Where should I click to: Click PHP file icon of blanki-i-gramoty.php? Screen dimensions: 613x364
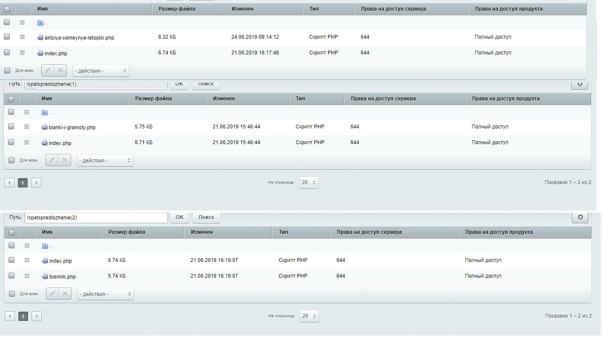(44, 127)
